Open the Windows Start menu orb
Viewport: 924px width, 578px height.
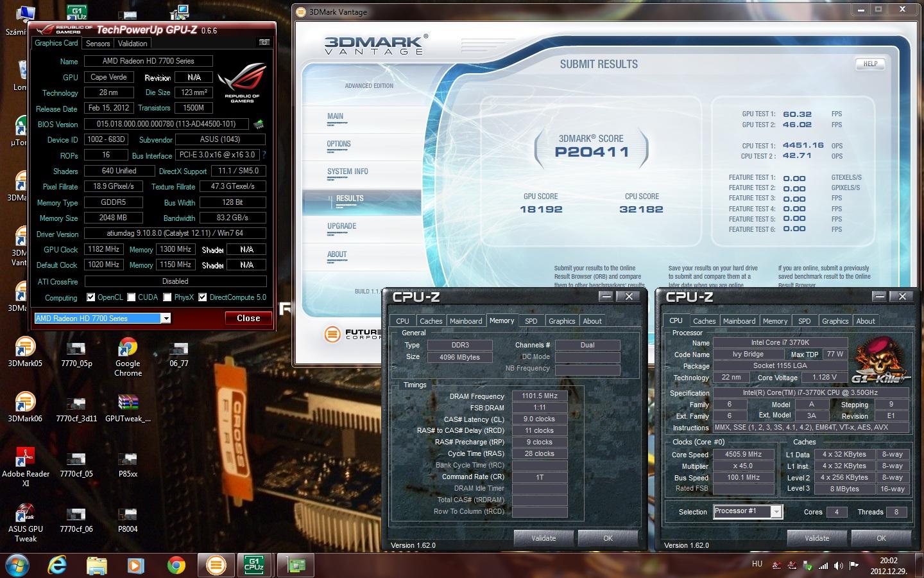coord(17,565)
